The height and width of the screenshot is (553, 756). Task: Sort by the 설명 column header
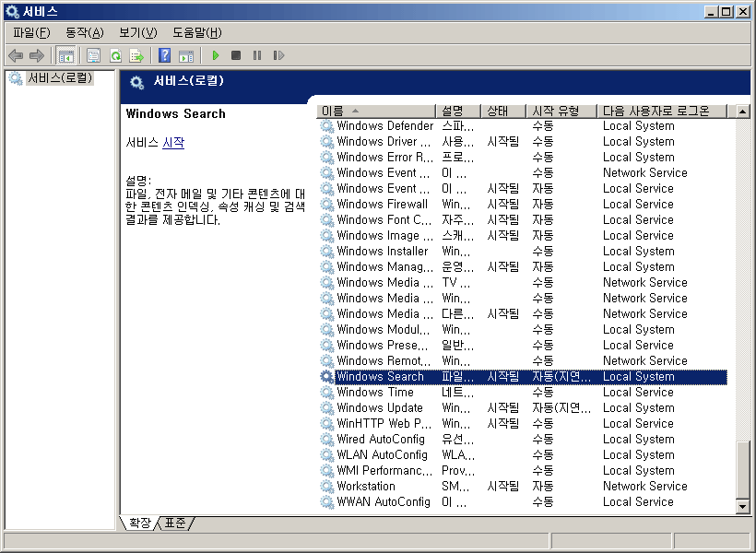pyautogui.click(x=458, y=111)
